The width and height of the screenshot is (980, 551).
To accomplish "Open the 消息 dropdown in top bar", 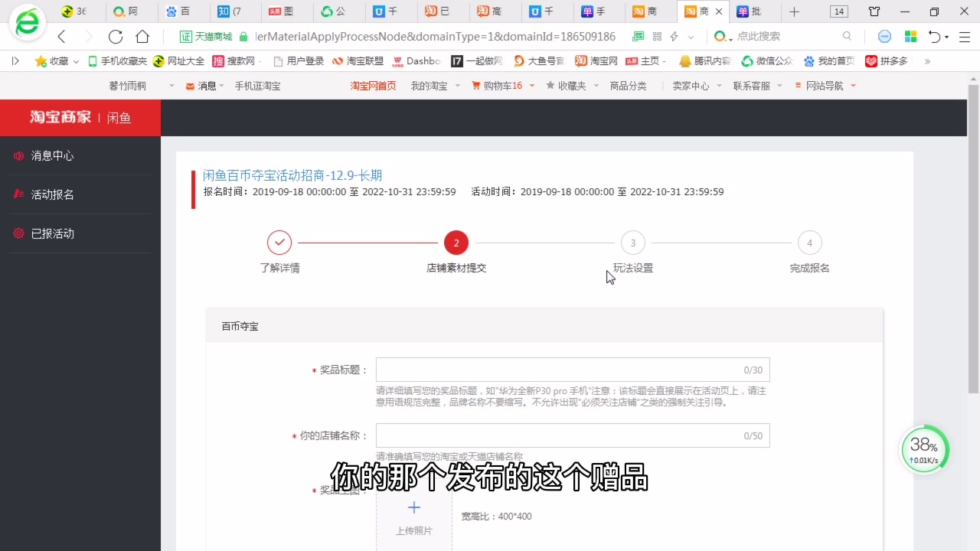I will pos(205,86).
